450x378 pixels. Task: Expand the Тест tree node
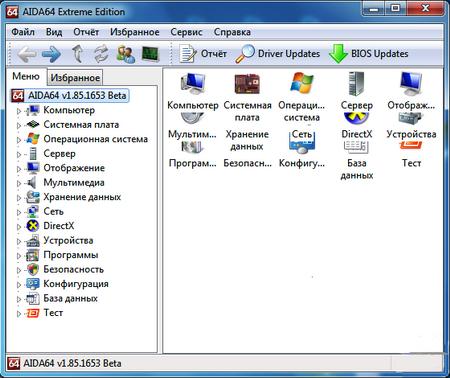[19, 314]
